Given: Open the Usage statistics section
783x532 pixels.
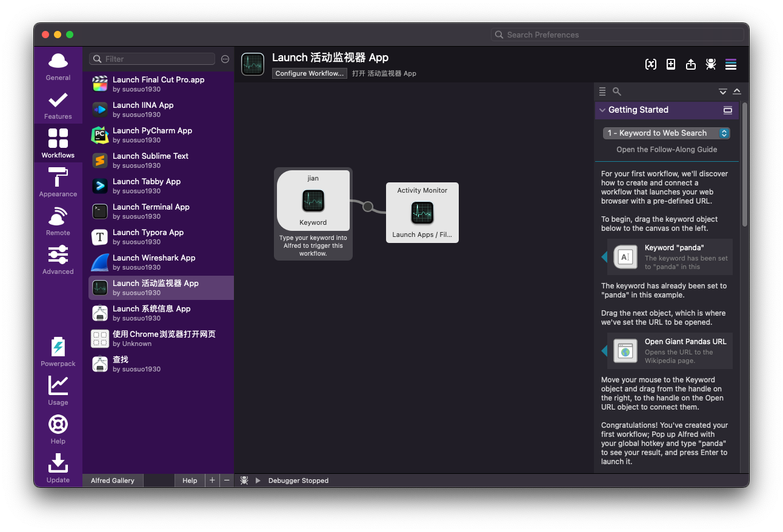Looking at the screenshot, I should coord(58,391).
